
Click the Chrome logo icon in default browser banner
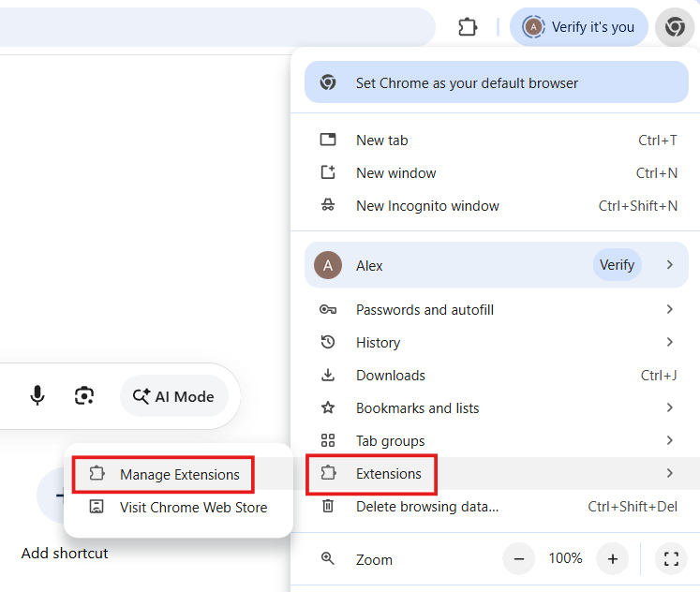coord(328,82)
